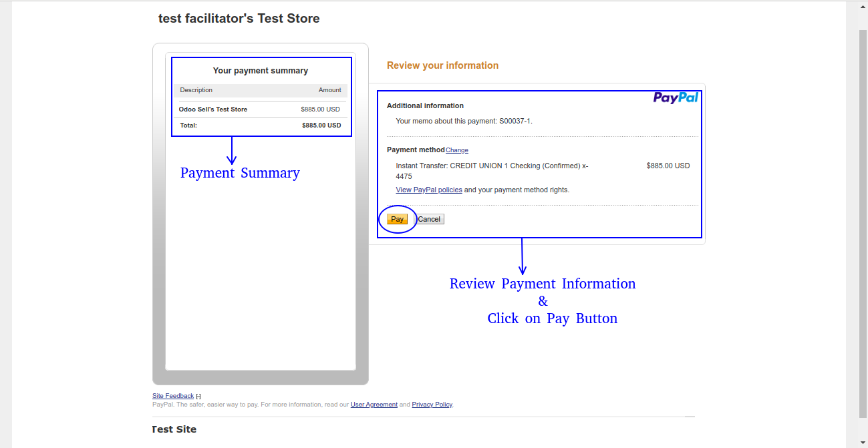
Task: Select the '$885.00 USD' Total amount
Action: pos(321,125)
